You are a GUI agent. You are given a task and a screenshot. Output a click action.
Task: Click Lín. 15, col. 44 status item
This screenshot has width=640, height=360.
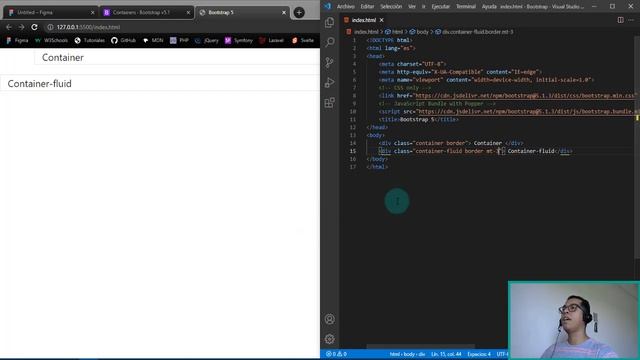click(x=446, y=354)
